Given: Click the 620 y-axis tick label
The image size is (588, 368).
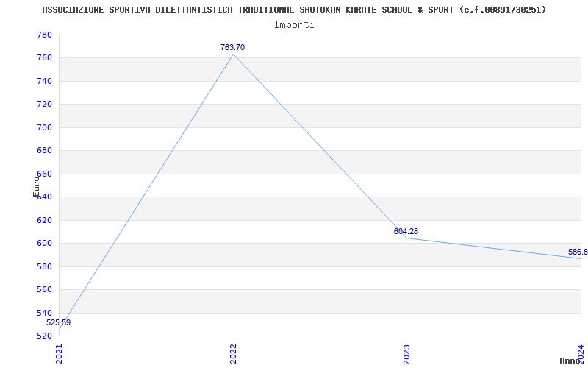Looking at the screenshot, I should pyautogui.click(x=44, y=220).
